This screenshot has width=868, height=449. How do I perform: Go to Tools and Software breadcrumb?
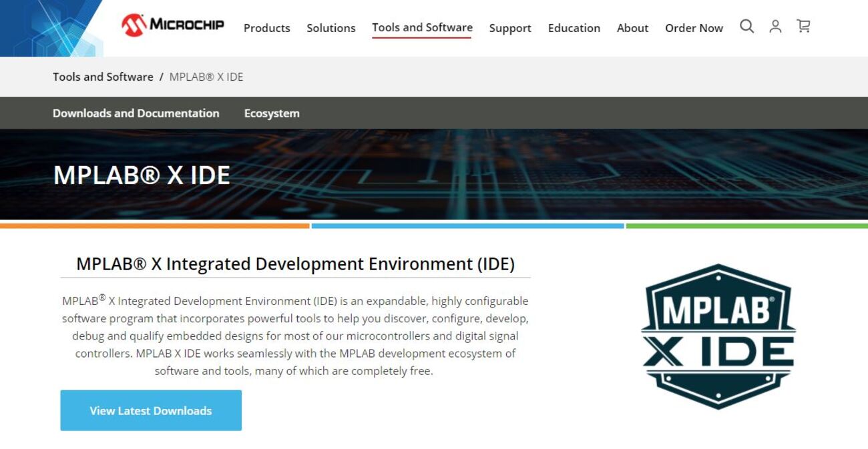click(103, 77)
